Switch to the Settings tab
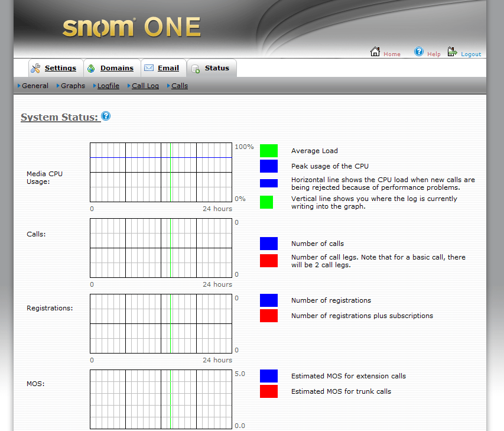The height and width of the screenshot is (431, 504). [60, 68]
